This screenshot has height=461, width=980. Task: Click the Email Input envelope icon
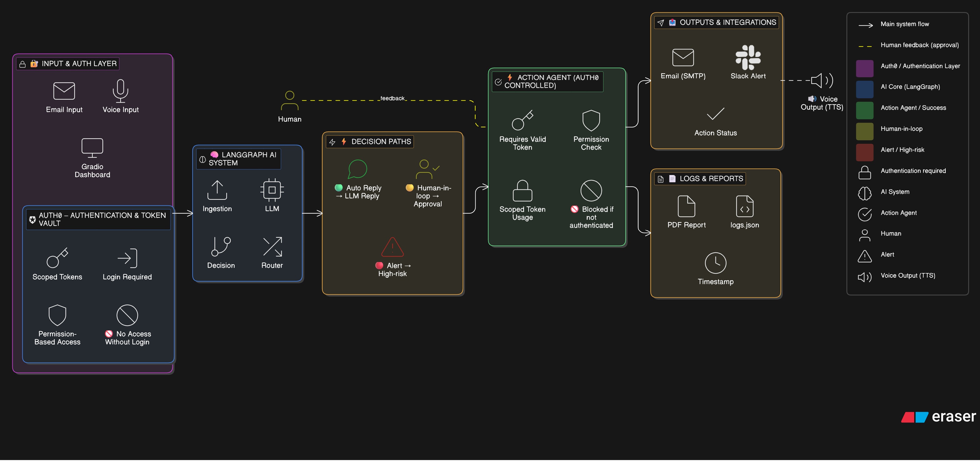(x=64, y=91)
